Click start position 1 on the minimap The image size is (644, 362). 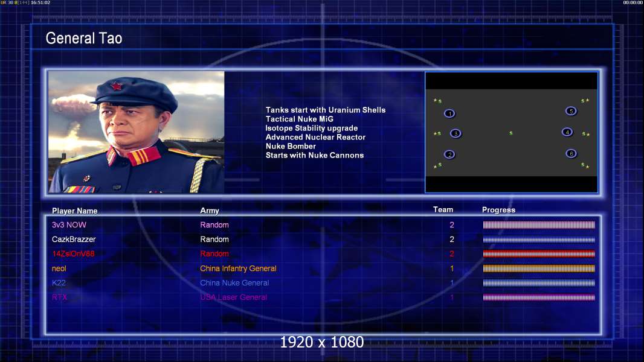pyautogui.click(x=449, y=113)
